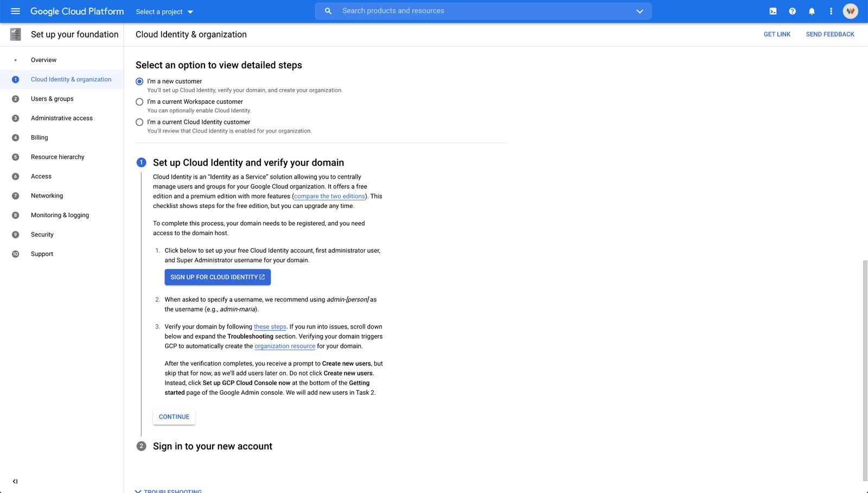
Task: Click step 1 circle beside Cloud Identity
Action: [15, 79]
